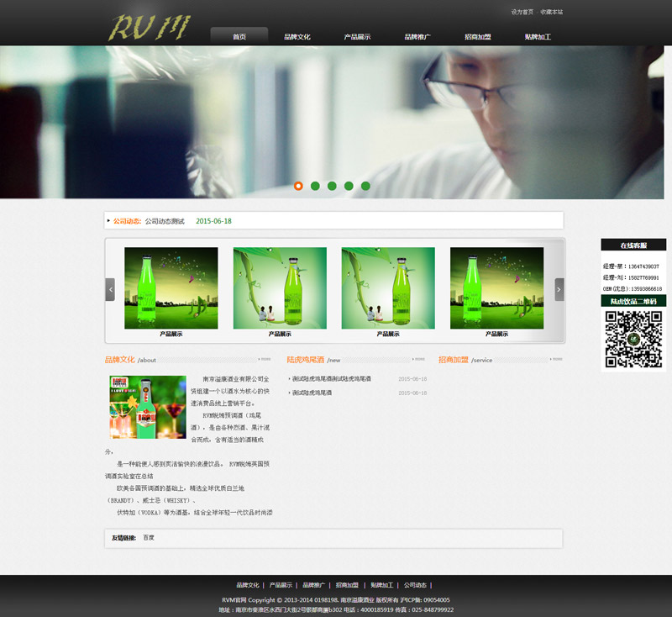Click the bottle image in the 品牌文化 section
Screen dimensions: 672x617
(148, 407)
